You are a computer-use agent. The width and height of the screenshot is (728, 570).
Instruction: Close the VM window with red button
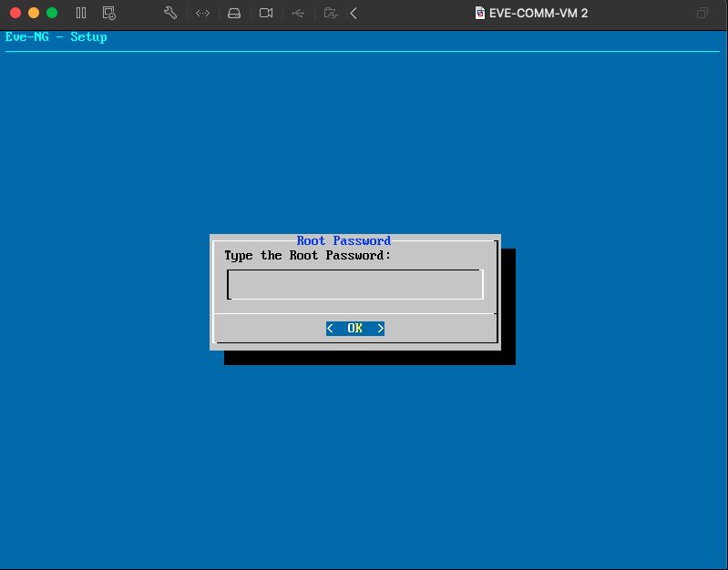pos(15,13)
